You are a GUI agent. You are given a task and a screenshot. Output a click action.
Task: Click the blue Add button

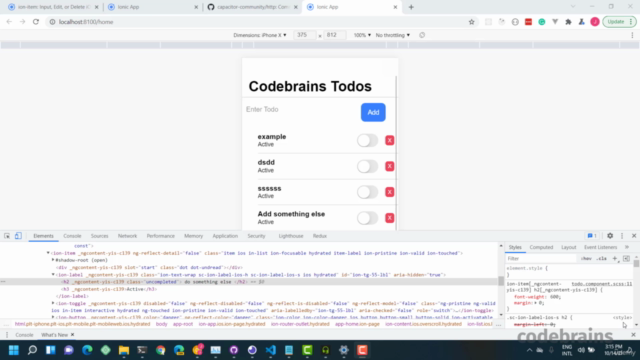coord(373,112)
